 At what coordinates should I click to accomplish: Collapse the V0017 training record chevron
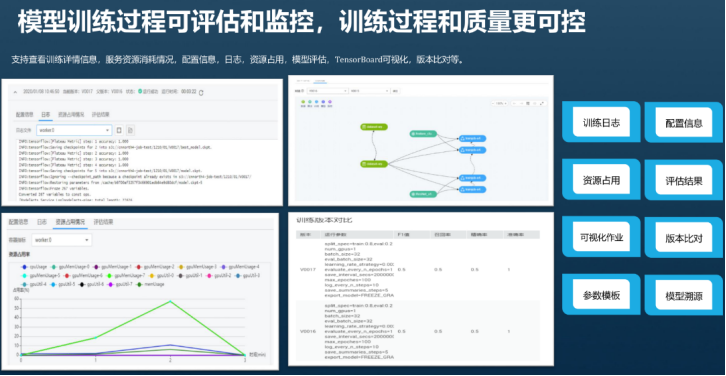coord(14,92)
